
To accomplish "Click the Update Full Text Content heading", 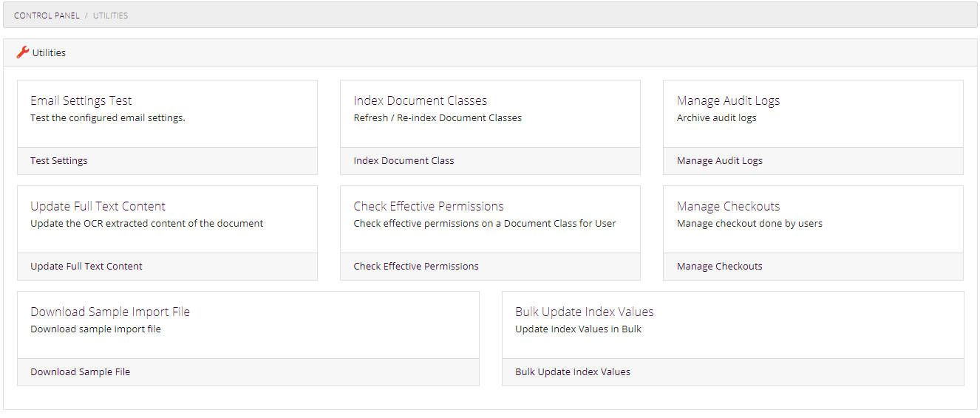I will click(98, 207).
